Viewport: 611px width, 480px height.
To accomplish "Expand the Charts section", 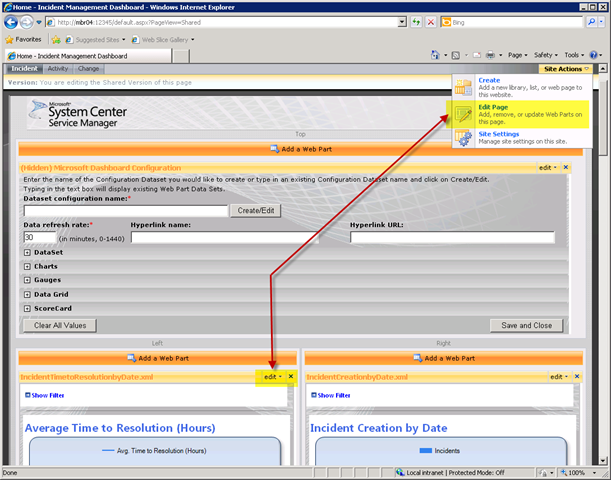I will point(26,267).
